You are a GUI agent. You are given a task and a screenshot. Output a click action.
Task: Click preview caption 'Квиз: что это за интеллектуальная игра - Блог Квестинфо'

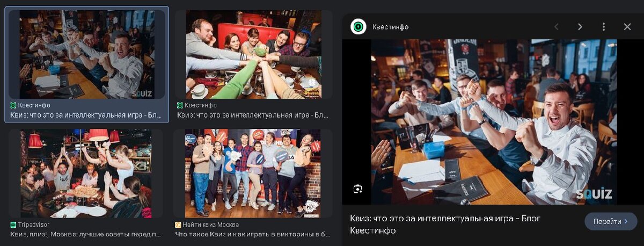445,225
